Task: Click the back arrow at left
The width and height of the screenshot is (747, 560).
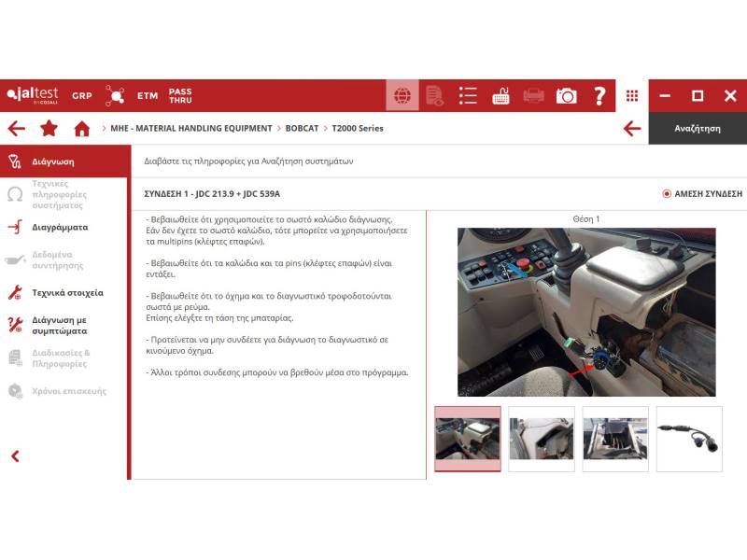Action: (x=16, y=129)
